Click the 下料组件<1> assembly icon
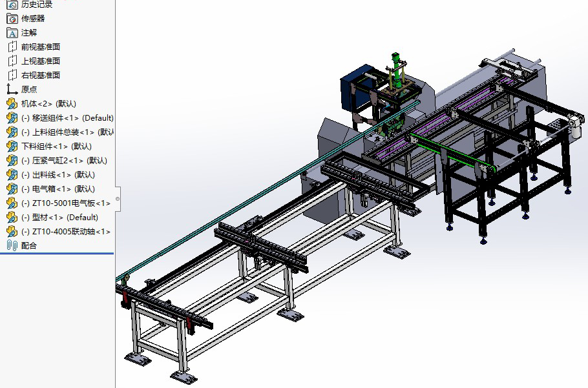 coord(12,147)
